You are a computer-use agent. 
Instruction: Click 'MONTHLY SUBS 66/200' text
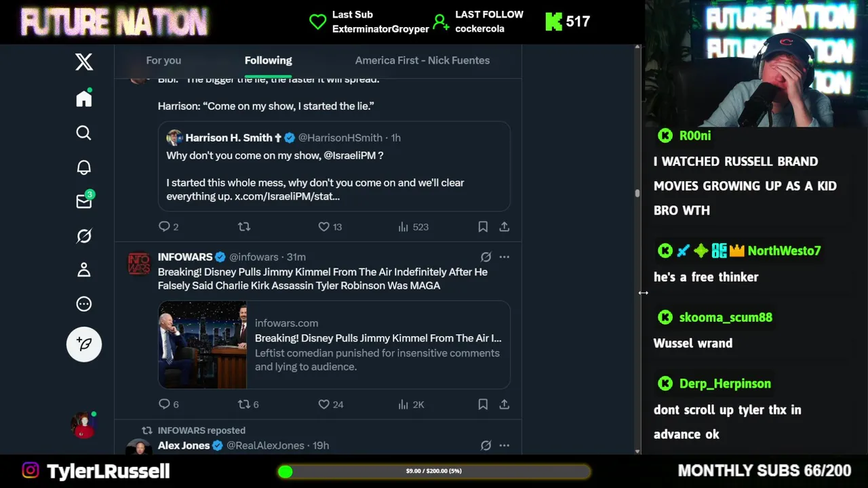click(764, 470)
